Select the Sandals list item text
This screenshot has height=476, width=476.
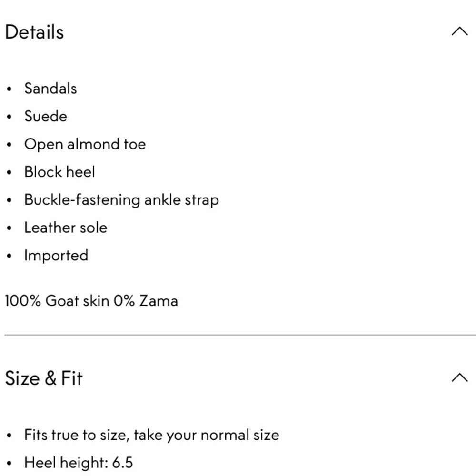[x=50, y=89]
